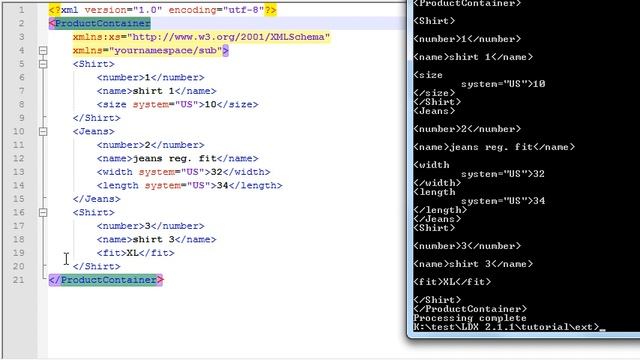Viewport: 640px width, 360px height.
Task: Click <number>1</number> in the console output
Action: click(467, 39)
